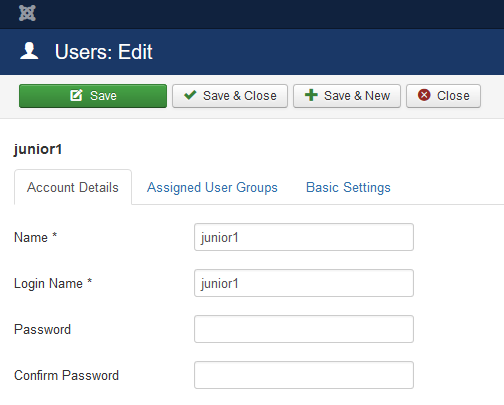Focus the Name input field
The width and height of the screenshot is (504, 405).
304,237
